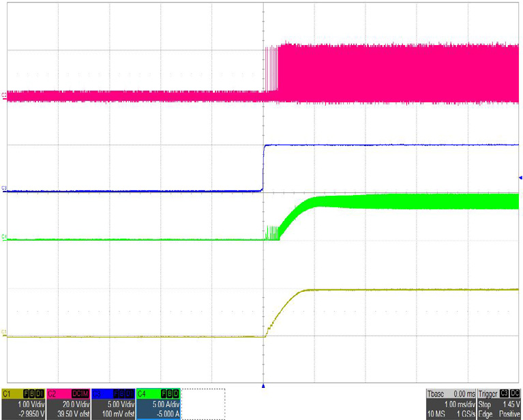Click the trigger position marker below grid
Screen dimensions: 523x420
263,386
